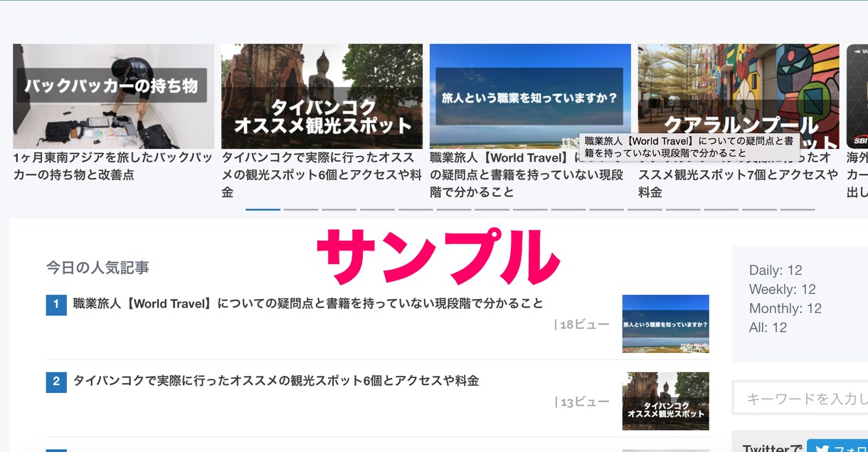Open the バックパッカーの持ち物 carousel thumbnail
This screenshot has width=868, height=452.
(x=113, y=96)
